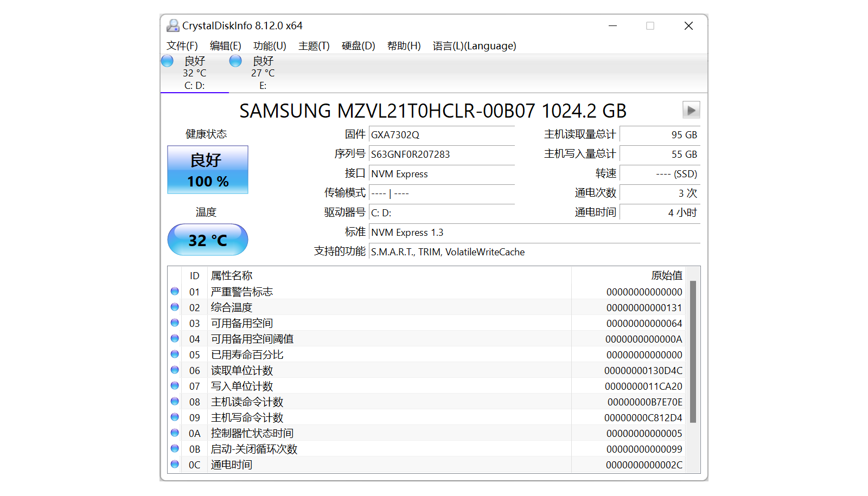The height and width of the screenshot is (496, 868).
Task: Switch to the E: disk tab at 27 °C
Action: pos(263,73)
